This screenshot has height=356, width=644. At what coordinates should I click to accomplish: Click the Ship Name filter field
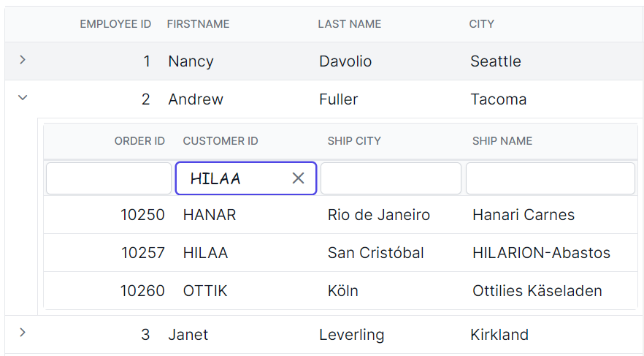(x=551, y=178)
